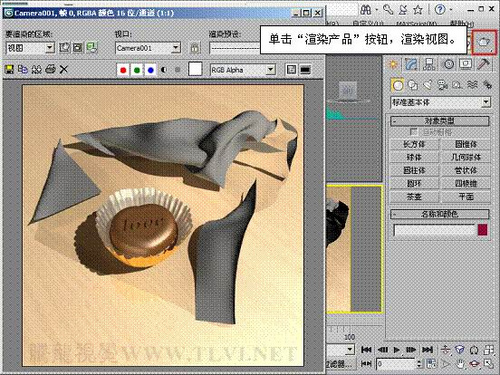500x375 pixels.
Task: Click the 茶壶 button
Action: [414, 197]
